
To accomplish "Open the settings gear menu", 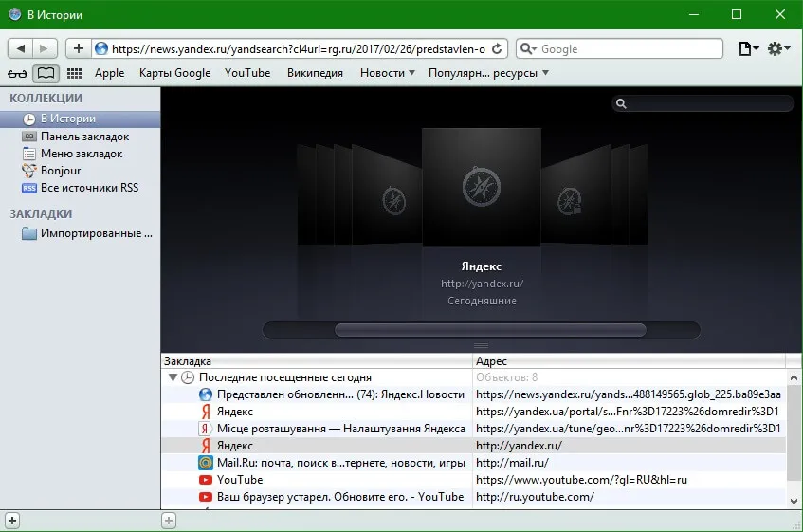I will pos(778,48).
